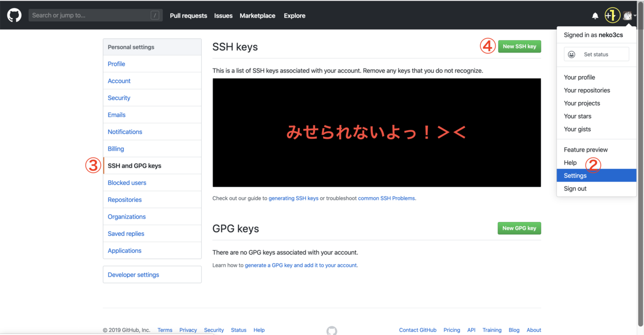
Task: Select SSH and GPG keys sidebar item
Action: click(152, 166)
